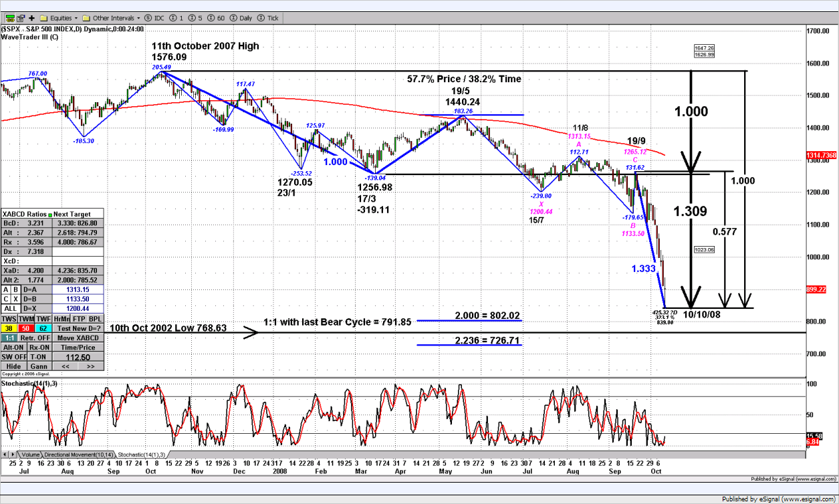This screenshot has width=839, height=504.
Task: Toggle the Alt-ON setting
Action: [13, 347]
